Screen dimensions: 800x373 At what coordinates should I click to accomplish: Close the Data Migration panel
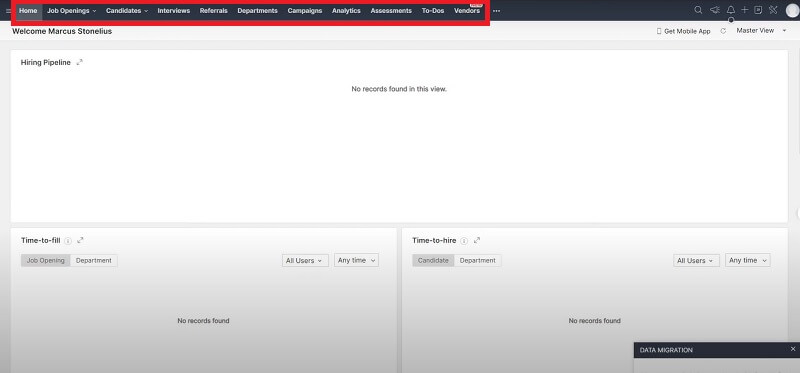tap(793, 349)
